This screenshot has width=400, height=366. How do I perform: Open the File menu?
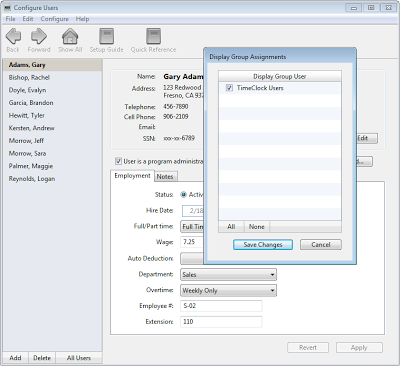[x=10, y=19]
